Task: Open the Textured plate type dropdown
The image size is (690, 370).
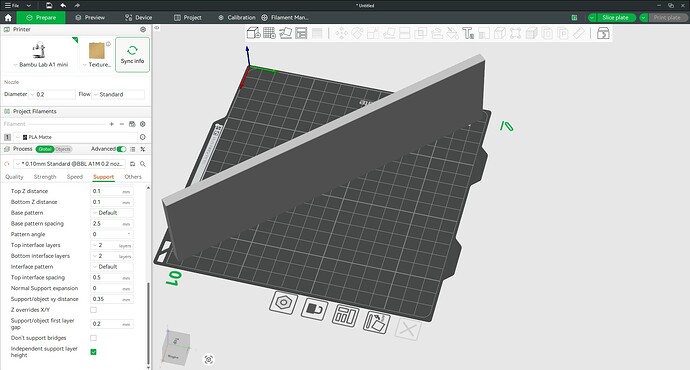Action: tap(97, 55)
